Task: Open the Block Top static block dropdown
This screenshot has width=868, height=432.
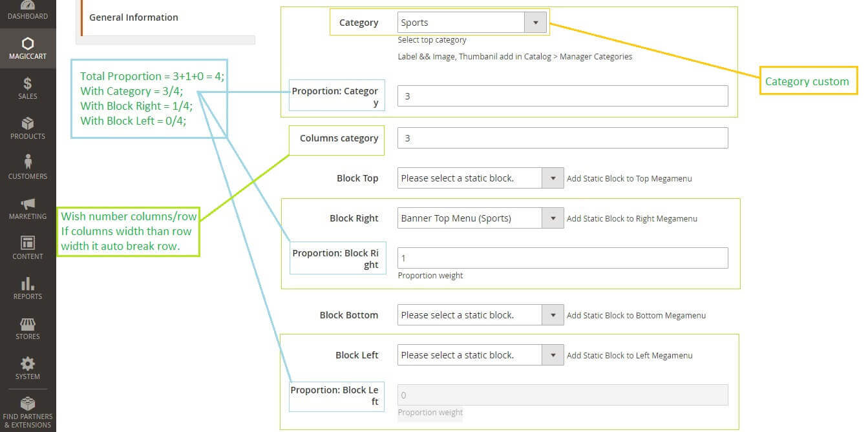Action: (480, 178)
